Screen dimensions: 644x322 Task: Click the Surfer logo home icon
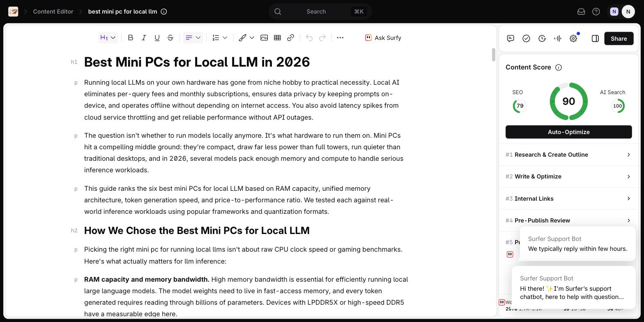click(13, 12)
